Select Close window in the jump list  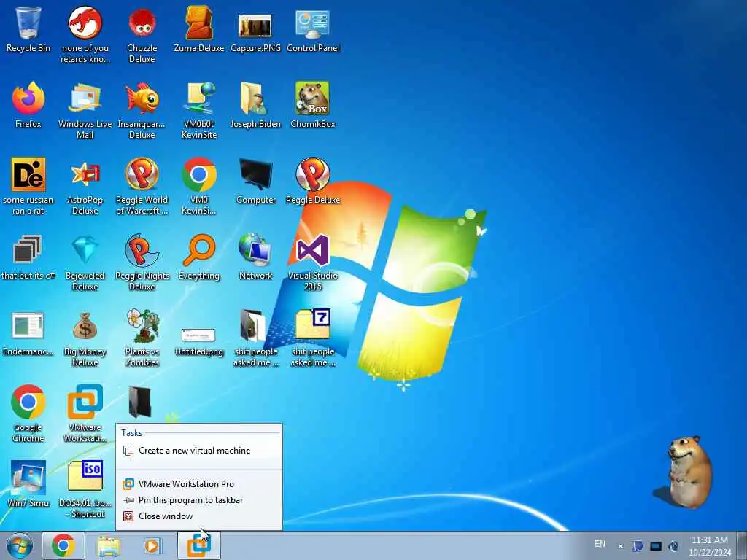pyautogui.click(x=198, y=516)
